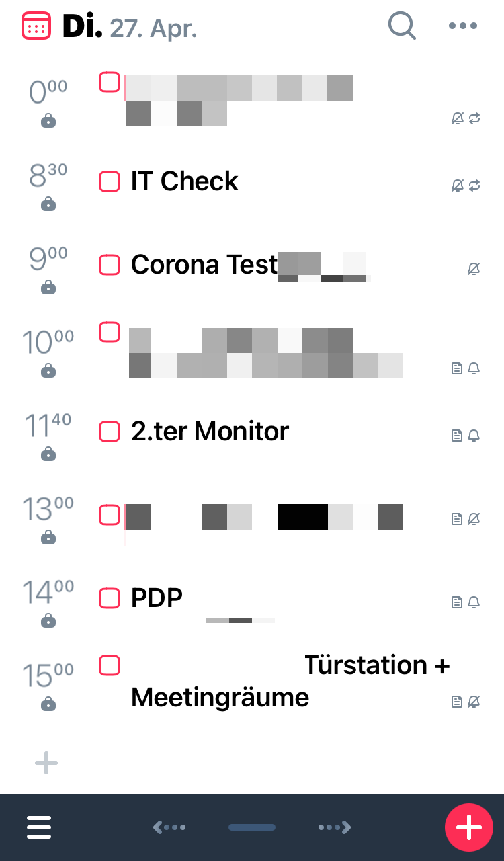Open the Türstation + Meetingräume entry

tap(289, 681)
